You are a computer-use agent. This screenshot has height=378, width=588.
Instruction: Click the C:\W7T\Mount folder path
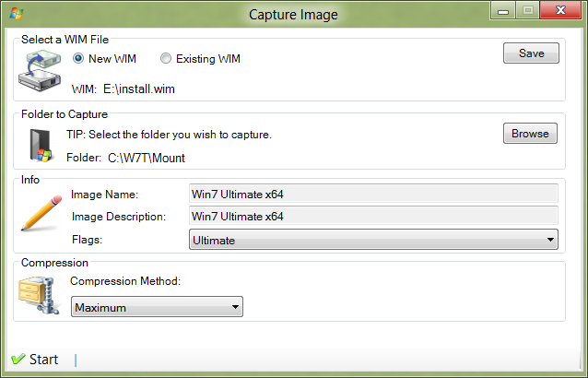147,158
